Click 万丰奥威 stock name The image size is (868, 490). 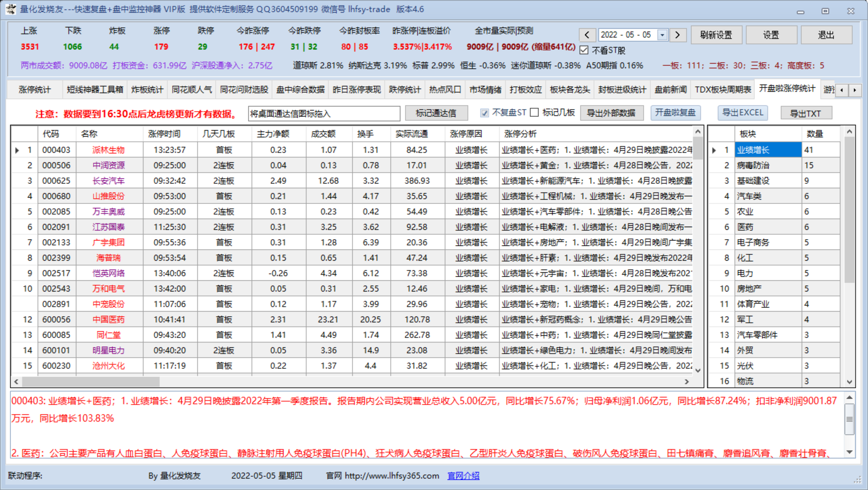pos(108,212)
